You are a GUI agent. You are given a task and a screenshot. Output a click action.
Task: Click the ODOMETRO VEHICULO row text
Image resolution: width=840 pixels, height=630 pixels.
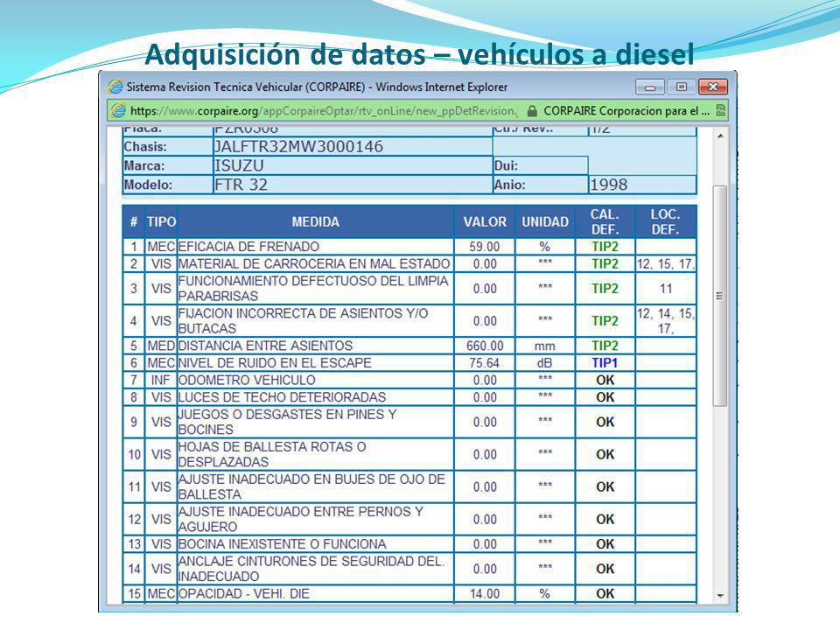tap(247, 380)
